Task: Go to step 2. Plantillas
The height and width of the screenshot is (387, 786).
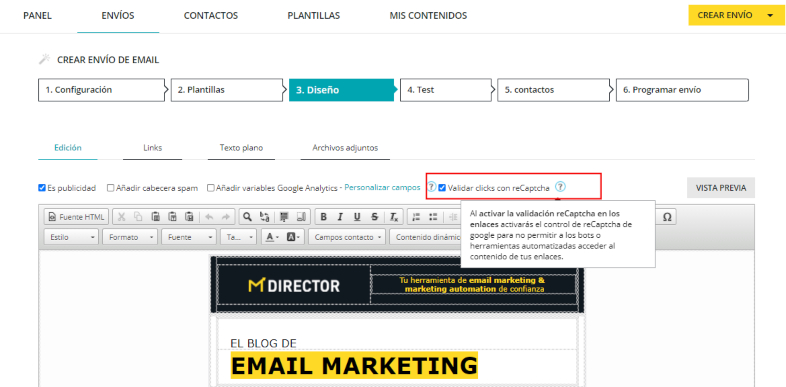Action: tap(228, 90)
